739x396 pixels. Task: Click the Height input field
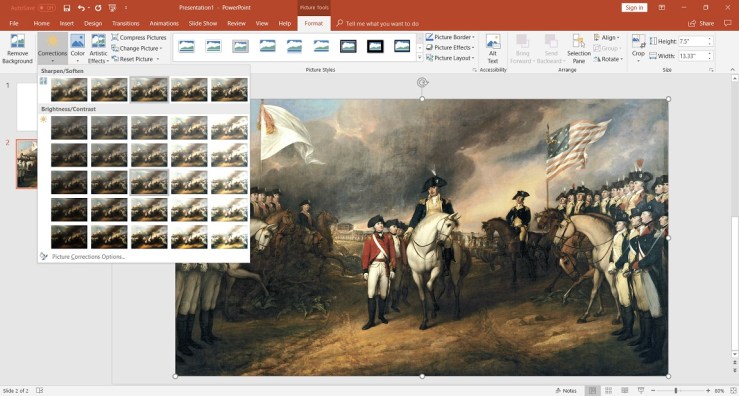(x=692, y=41)
